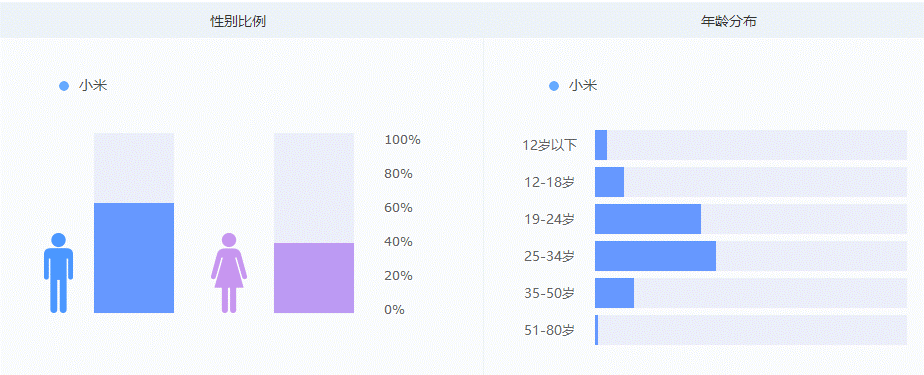Click the 12-18岁 age bar
This screenshot has width=924, height=375.
click(x=609, y=182)
